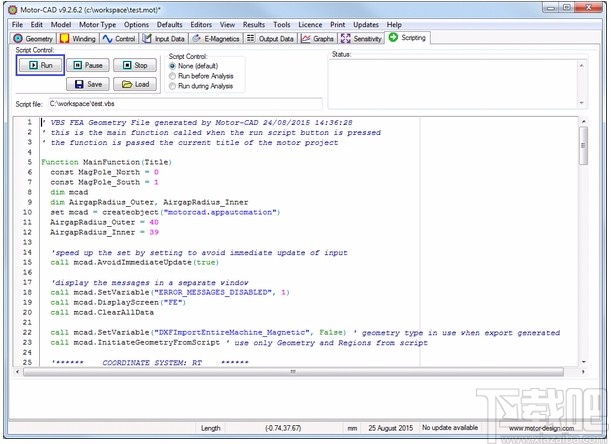Screen dimensions: 611x444
Task: Click the Sensitivity tab icon
Action: pyautogui.click(x=345, y=38)
